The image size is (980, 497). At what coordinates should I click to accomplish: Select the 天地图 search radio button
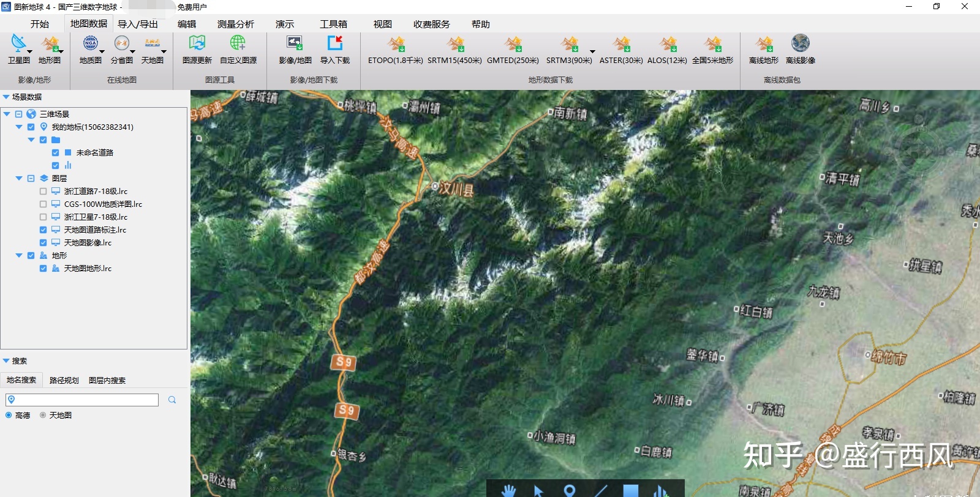click(43, 416)
